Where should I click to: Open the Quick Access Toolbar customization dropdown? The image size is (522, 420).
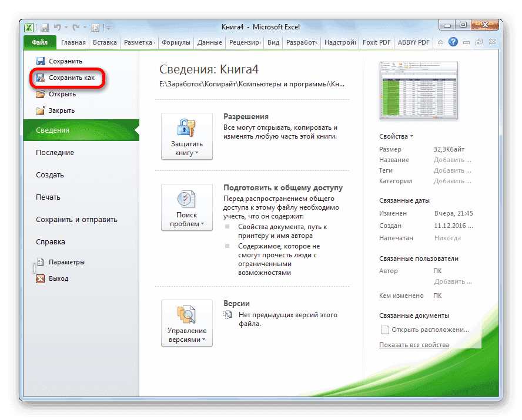click(108, 27)
